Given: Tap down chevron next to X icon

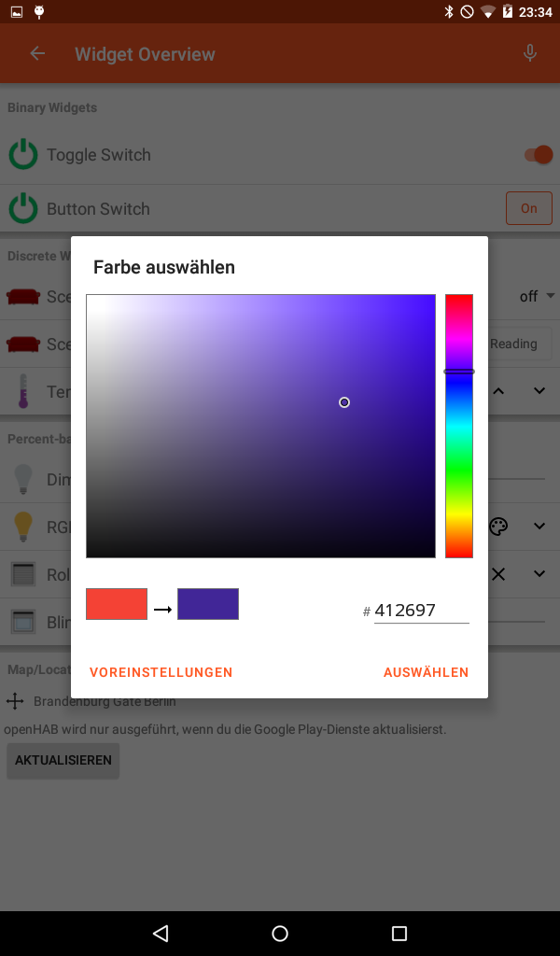Looking at the screenshot, I should pos(539,574).
